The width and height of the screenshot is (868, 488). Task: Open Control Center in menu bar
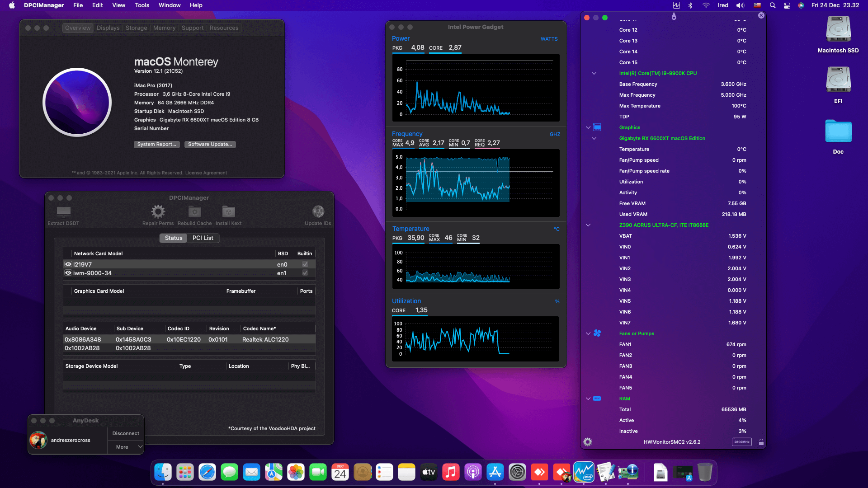pos(787,5)
